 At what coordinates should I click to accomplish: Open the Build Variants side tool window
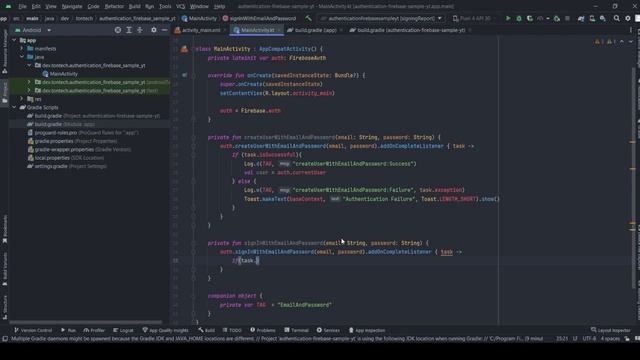tap(4, 269)
